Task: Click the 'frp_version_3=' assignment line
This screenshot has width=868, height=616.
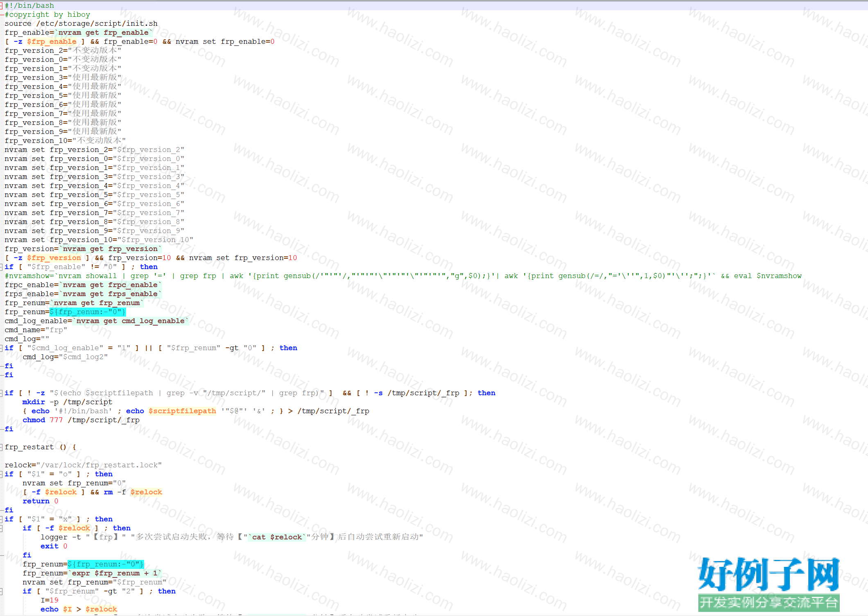Action: [x=63, y=77]
